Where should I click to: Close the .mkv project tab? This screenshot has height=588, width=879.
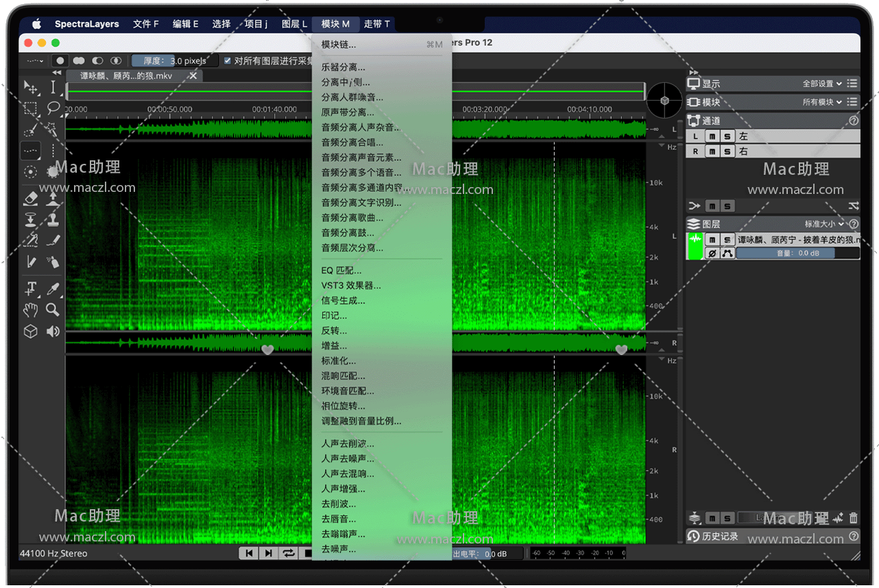[193, 76]
